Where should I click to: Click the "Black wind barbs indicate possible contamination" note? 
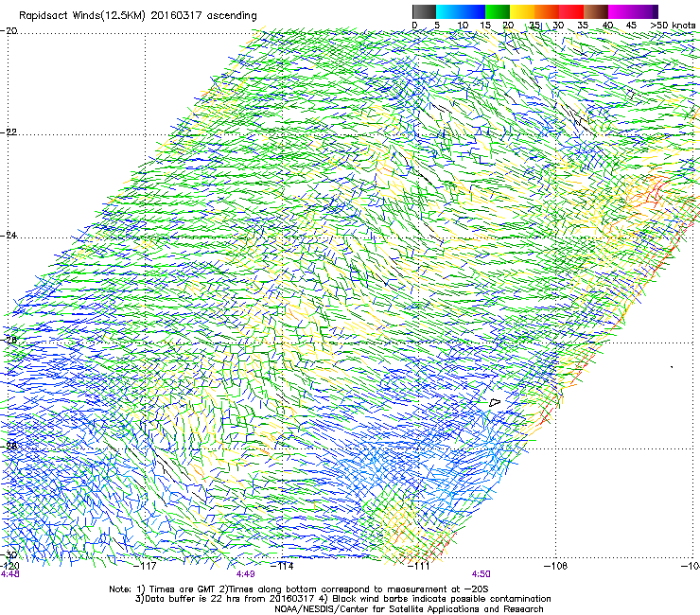coord(442,599)
